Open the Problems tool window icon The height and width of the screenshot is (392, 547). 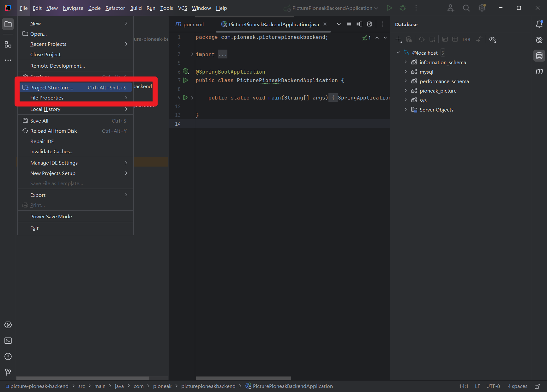pos(8,356)
